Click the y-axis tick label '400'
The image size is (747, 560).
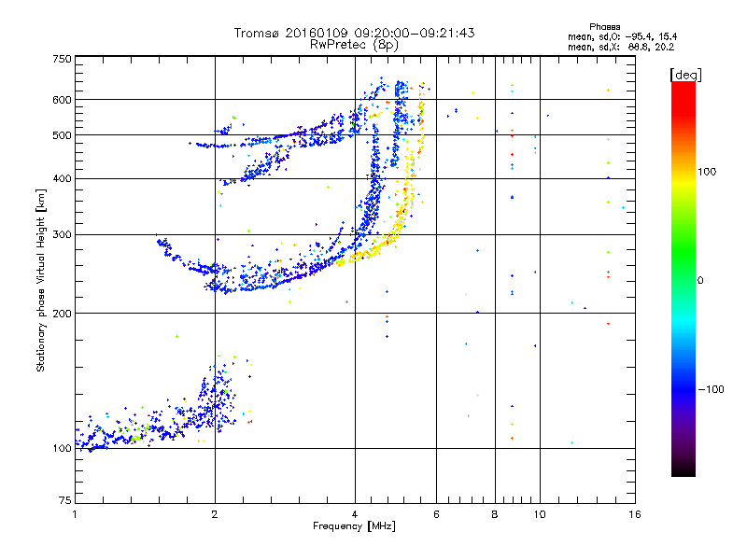[x=62, y=178]
